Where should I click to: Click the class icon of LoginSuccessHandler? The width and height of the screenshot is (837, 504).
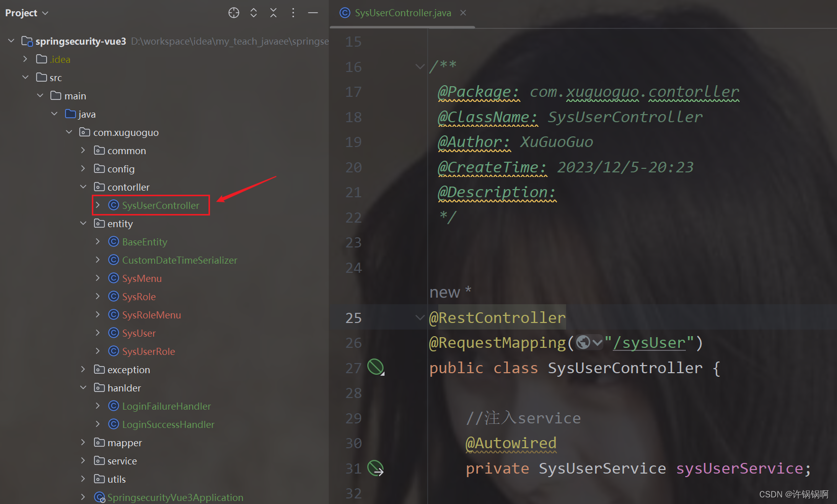tap(114, 424)
